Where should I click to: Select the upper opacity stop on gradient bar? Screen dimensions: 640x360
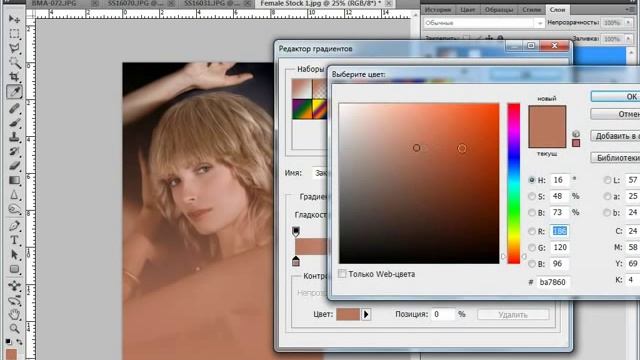click(x=296, y=231)
